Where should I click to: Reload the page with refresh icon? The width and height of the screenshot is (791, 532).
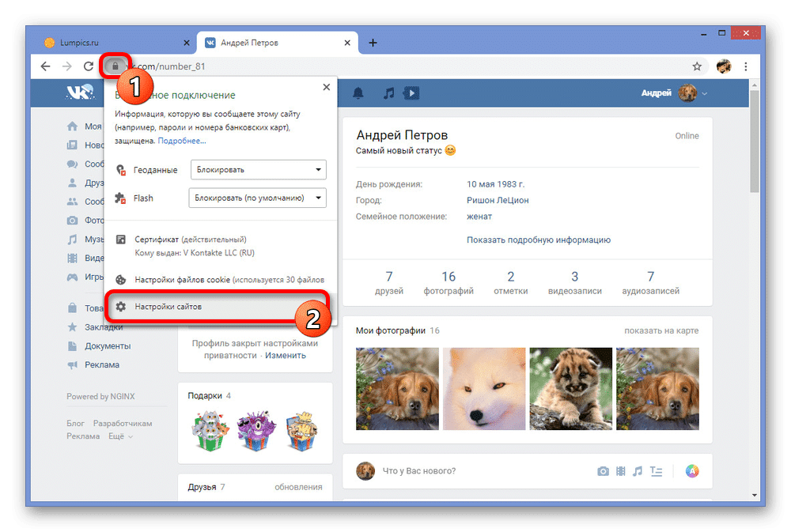click(89, 66)
